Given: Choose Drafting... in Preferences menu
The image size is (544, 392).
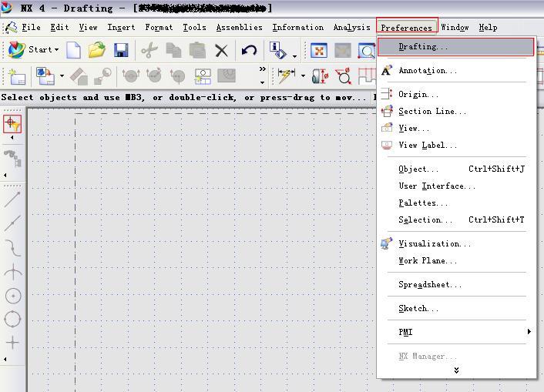Looking at the screenshot, I should coord(455,46).
